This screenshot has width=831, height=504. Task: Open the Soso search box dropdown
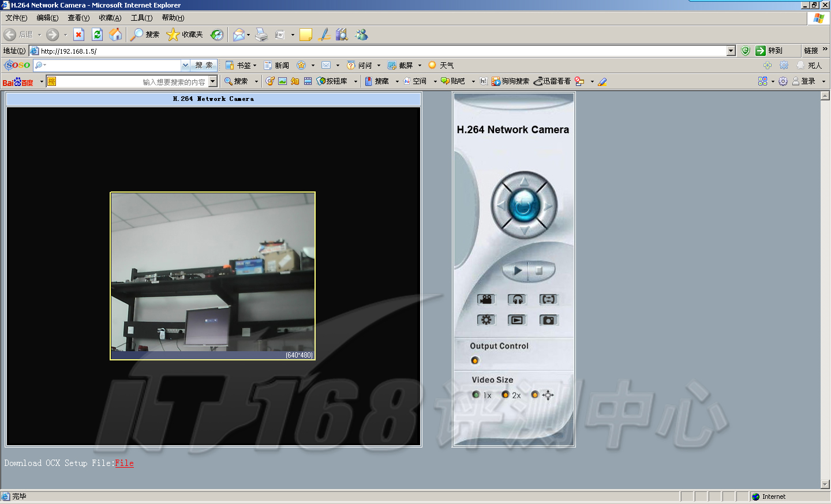tap(185, 65)
